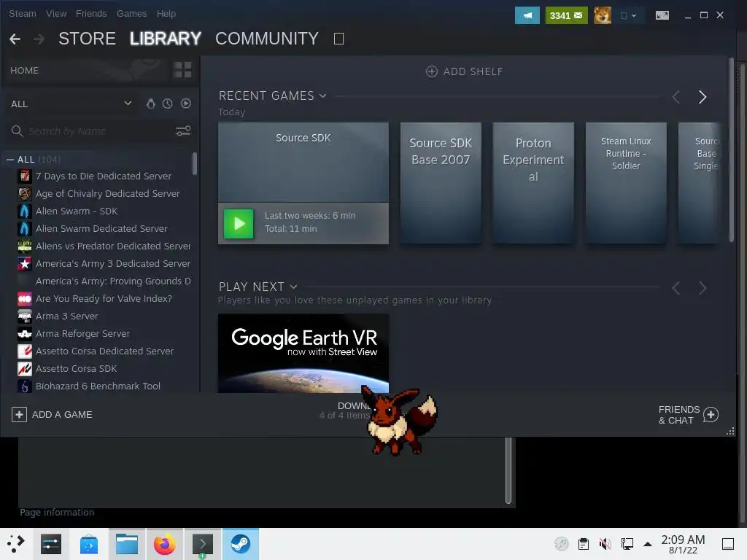Open the KDE application launcher
This screenshot has width=747, height=560.
pyautogui.click(x=16, y=544)
